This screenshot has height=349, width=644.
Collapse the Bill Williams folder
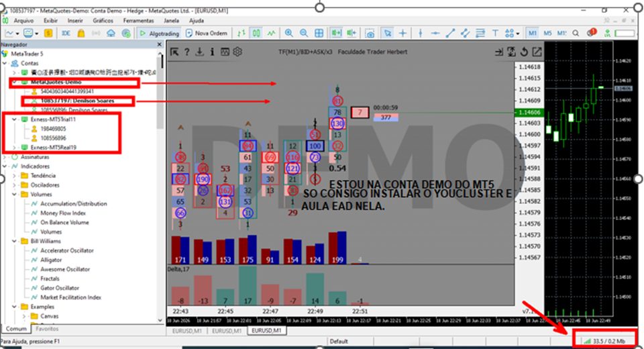(x=14, y=241)
